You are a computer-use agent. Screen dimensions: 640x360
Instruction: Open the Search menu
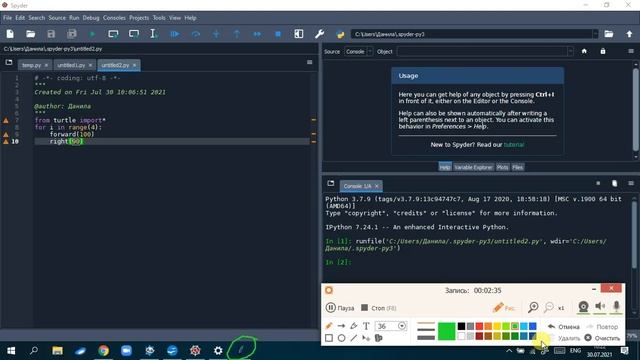36,18
